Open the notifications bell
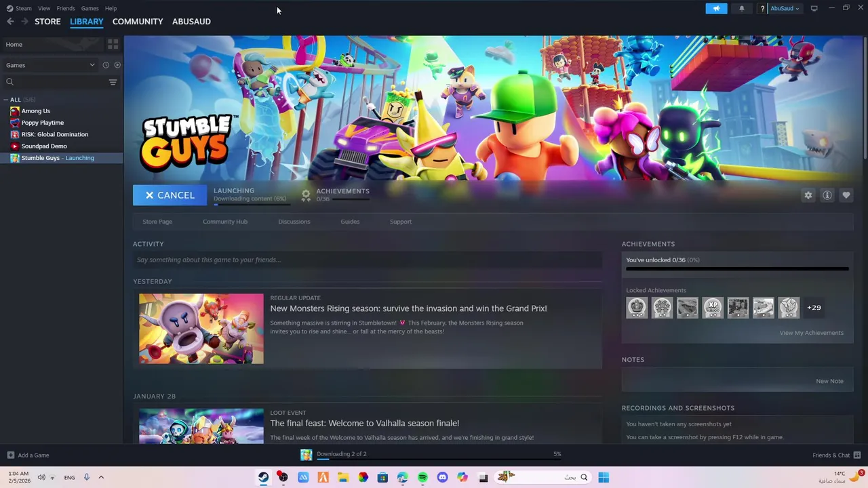This screenshot has width=868, height=488. [741, 8]
